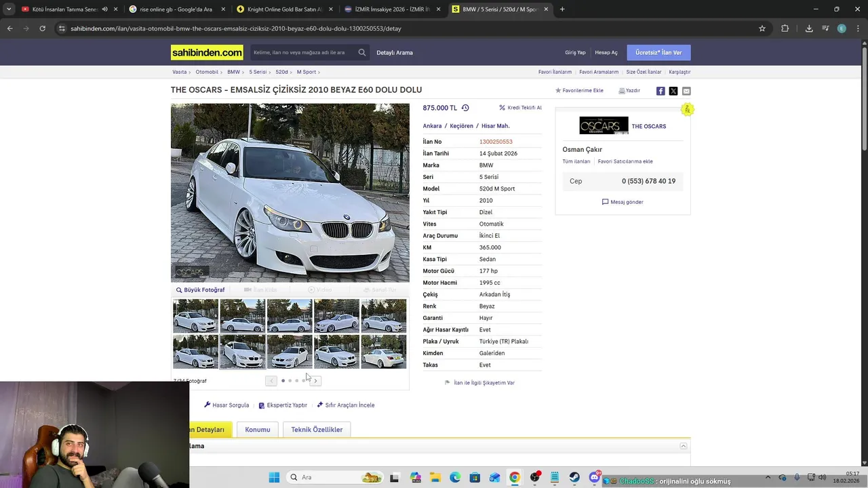Screen dimensions: 868x488
Task: Open Microsoft Edge from taskbar
Action: pyautogui.click(x=455, y=477)
